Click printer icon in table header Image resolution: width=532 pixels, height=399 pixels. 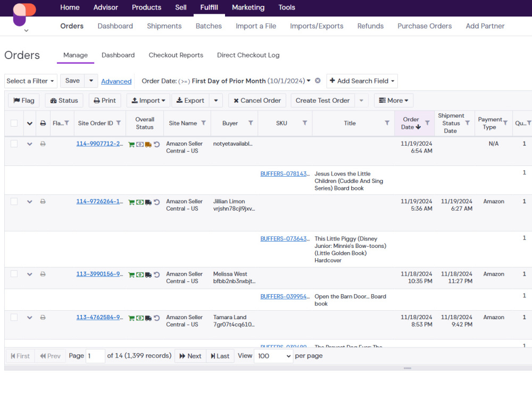pyautogui.click(x=43, y=123)
